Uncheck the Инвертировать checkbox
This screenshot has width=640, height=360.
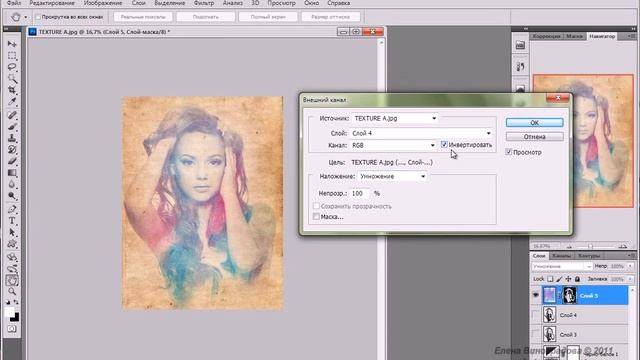[444, 144]
